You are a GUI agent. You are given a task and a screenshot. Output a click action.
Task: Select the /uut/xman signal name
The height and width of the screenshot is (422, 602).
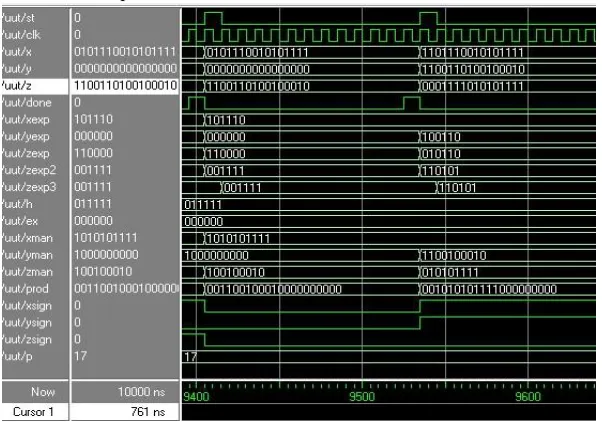(x=27, y=238)
